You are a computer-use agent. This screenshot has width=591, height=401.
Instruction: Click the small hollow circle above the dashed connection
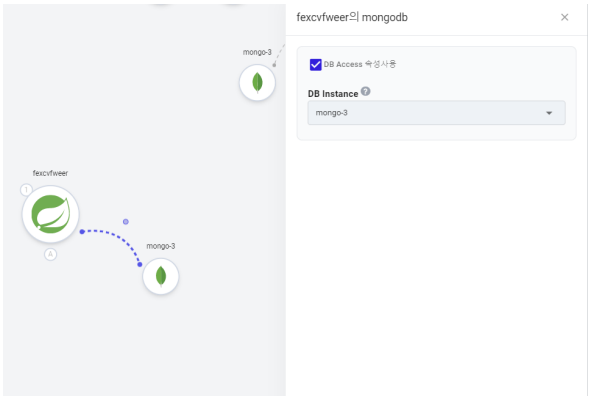coord(126,222)
